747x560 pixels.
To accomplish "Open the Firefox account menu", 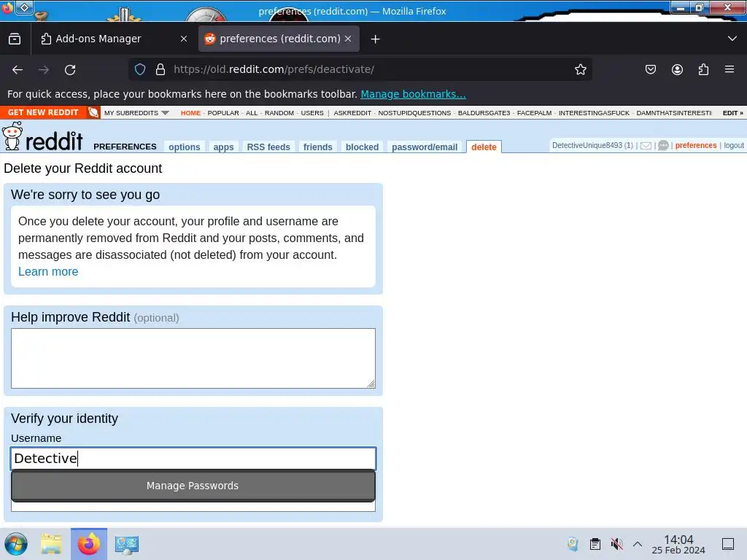I will [677, 69].
